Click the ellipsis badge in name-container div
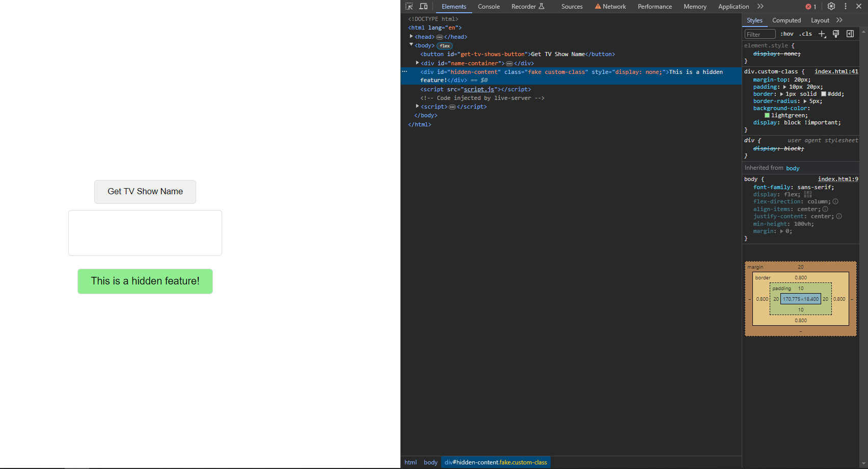Screen dimensions: 868x469 point(509,64)
